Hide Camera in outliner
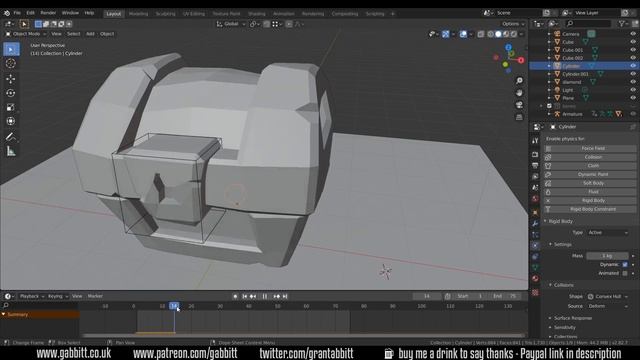The width and height of the screenshot is (640, 360). point(633,34)
